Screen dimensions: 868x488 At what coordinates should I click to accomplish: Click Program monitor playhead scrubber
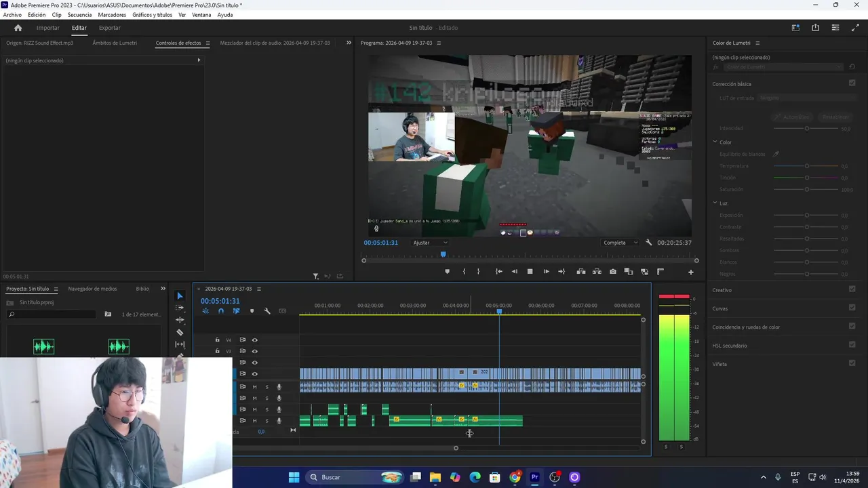pyautogui.click(x=443, y=255)
